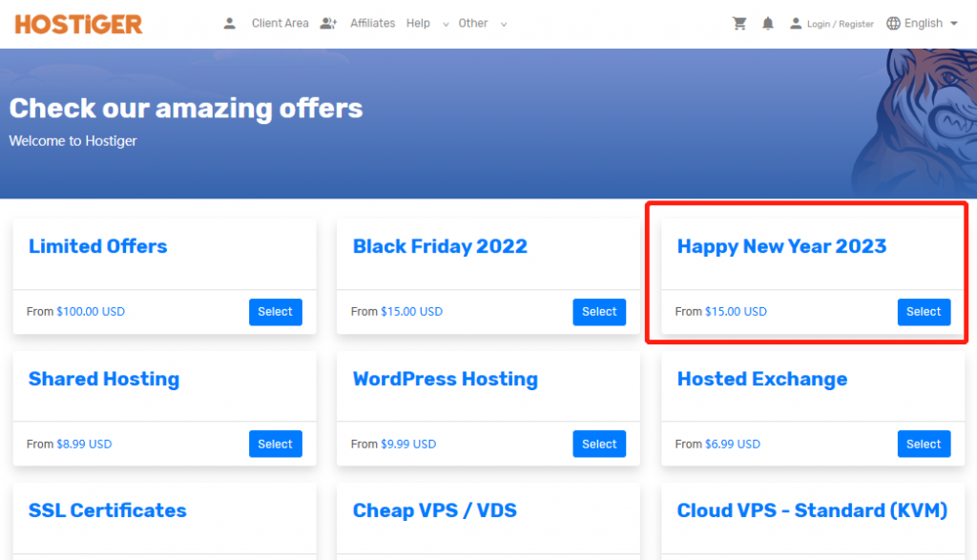Click the $8.99 USD price text
The width and height of the screenshot is (977, 560).
(84, 445)
